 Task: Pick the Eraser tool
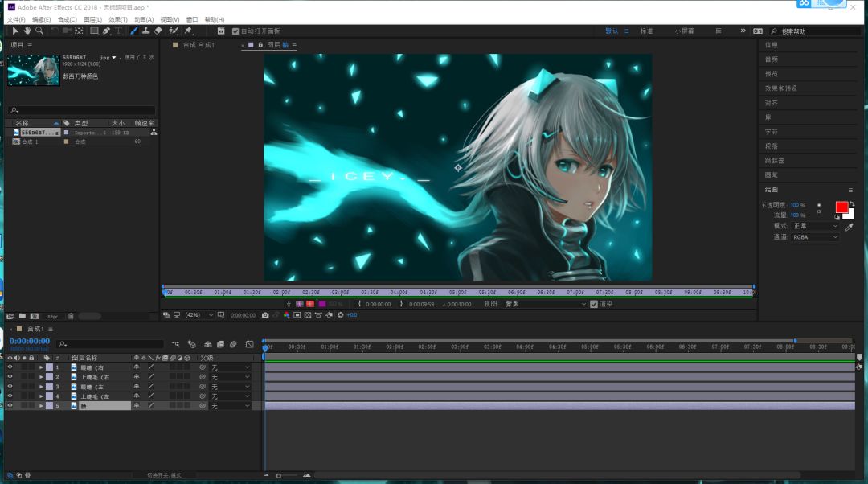[158, 31]
